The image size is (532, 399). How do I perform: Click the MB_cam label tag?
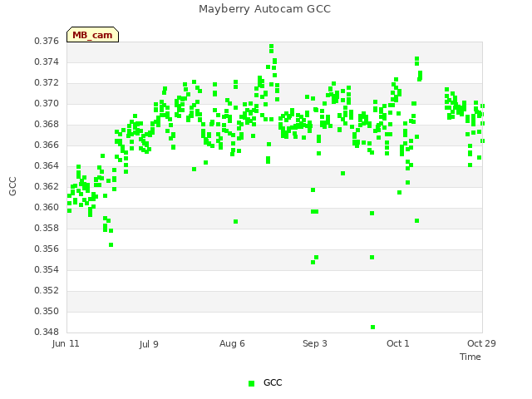tap(92, 35)
